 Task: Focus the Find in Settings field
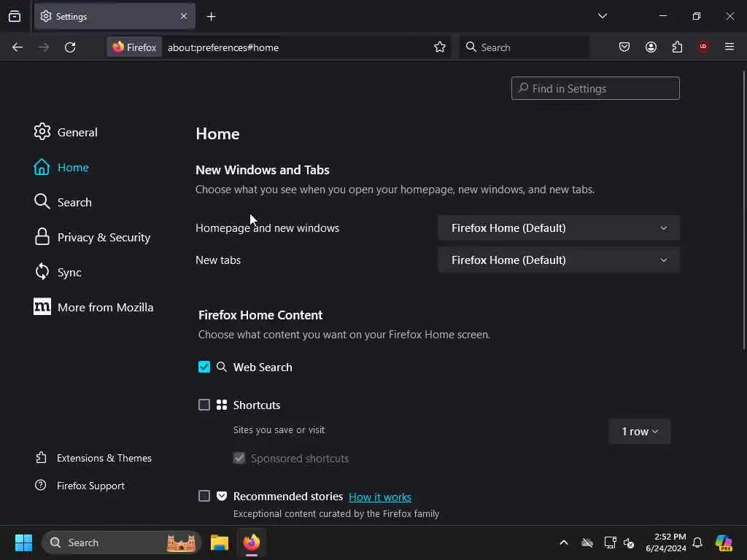[x=595, y=88]
